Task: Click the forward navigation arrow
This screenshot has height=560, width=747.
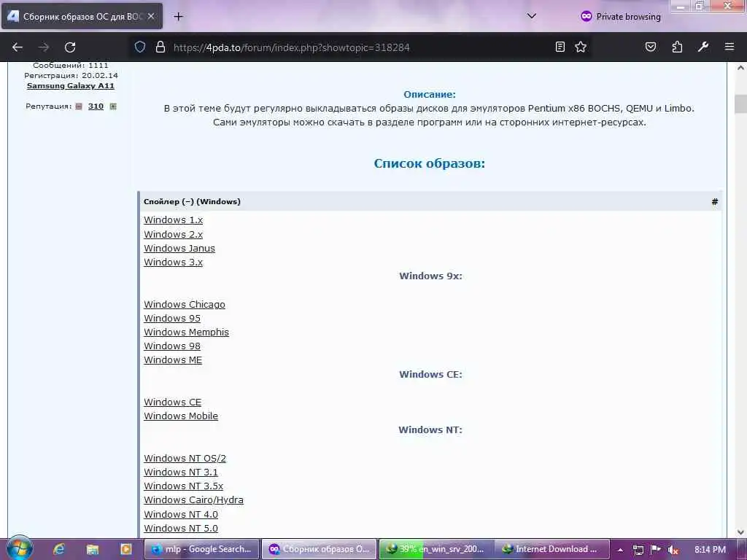Action: (x=44, y=47)
